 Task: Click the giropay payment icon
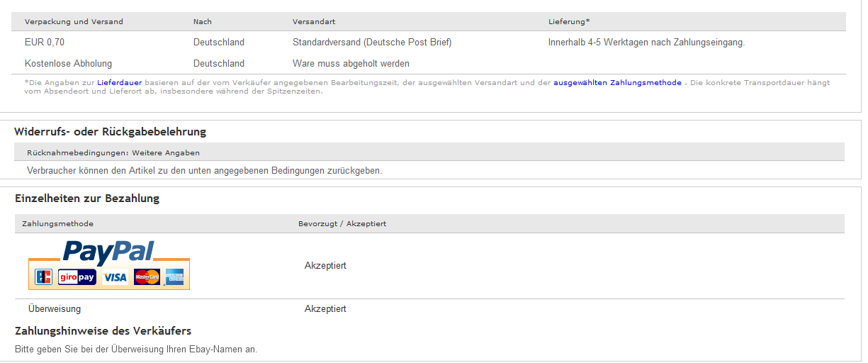(77, 277)
